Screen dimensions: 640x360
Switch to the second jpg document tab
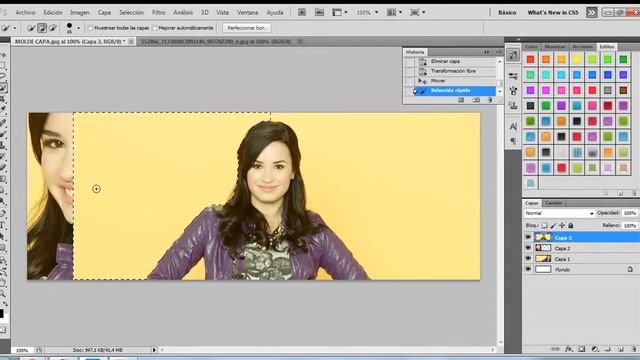(x=216, y=42)
